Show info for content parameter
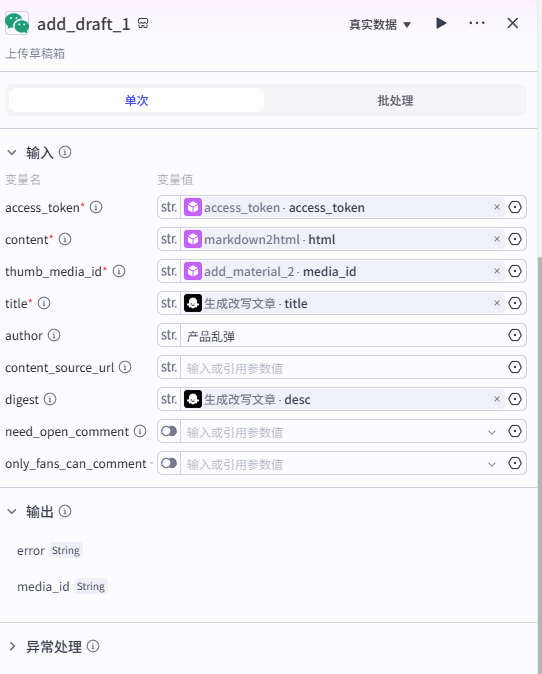This screenshot has height=674, width=542. (x=65, y=239)
